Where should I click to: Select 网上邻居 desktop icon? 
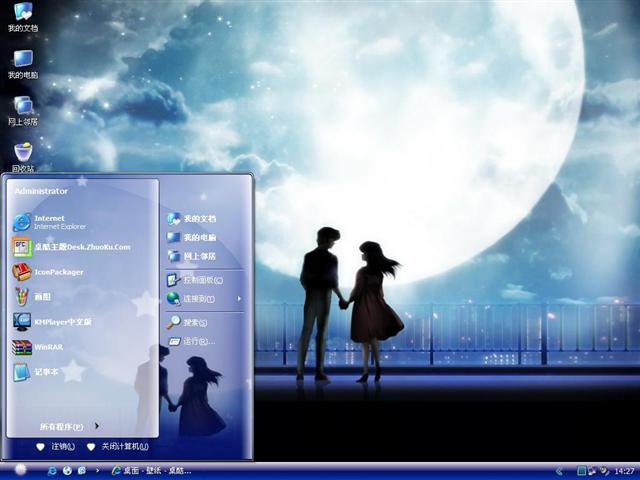pyautogui.click(x=23, y=111)
